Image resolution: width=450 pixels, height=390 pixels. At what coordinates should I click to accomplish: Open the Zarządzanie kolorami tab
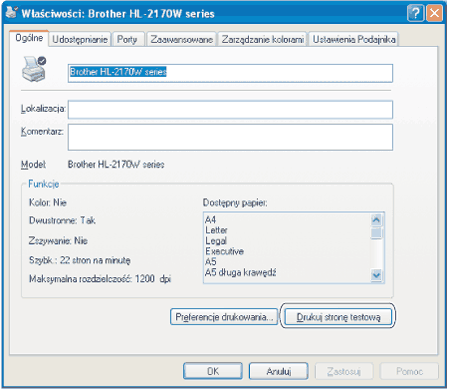pos(263,39)
